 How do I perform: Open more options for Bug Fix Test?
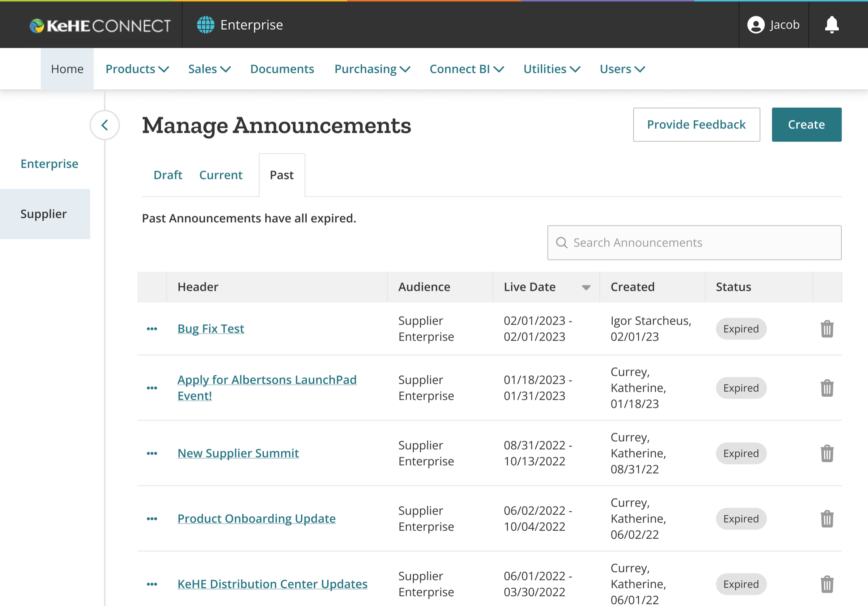tap(152, 329)
